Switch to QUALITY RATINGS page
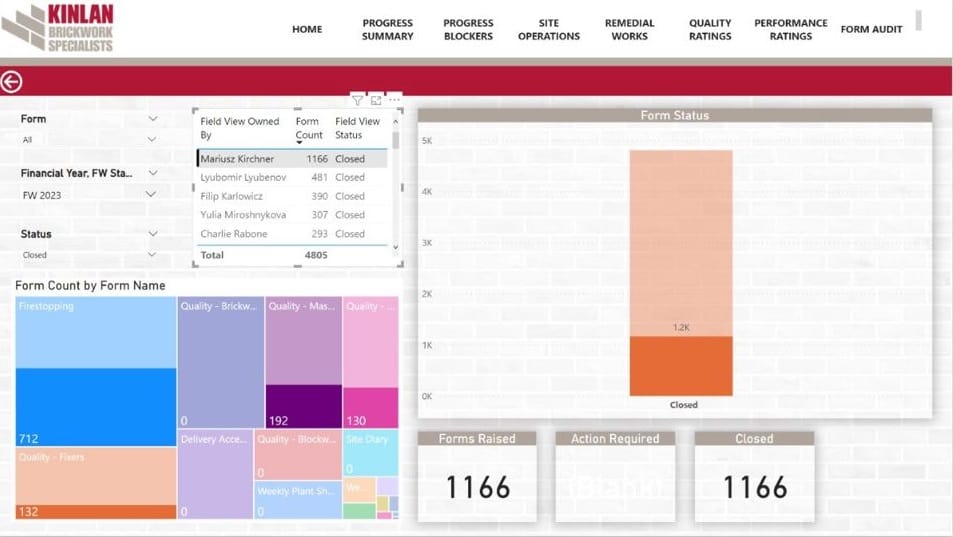Viewport: 953px width, 537px height. (x=710, y=29)
